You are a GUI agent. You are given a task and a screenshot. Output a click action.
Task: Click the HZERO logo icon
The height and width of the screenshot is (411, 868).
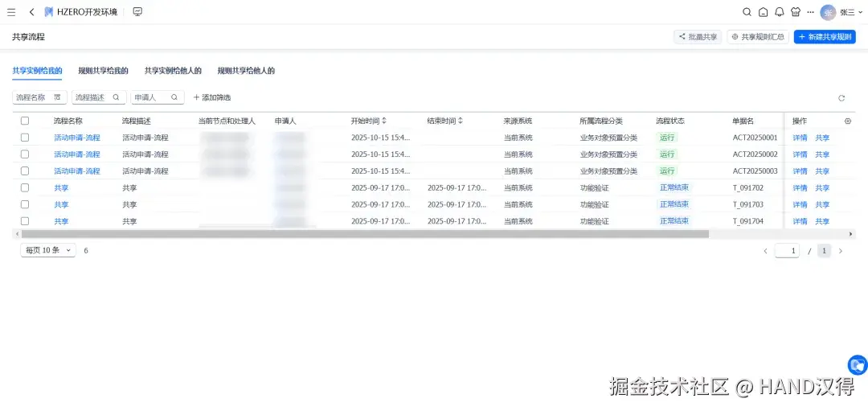point(49,12)
